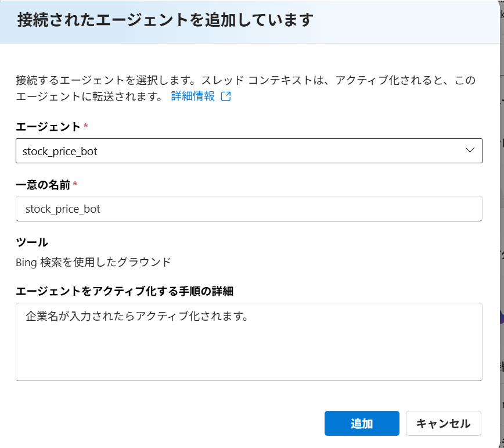Click the ツール heading label
Viewport: 504px width, 448px height.
(x=32, y=242)
